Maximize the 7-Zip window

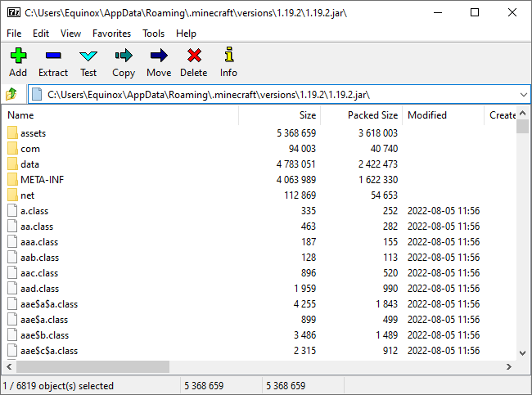[475, 13]
